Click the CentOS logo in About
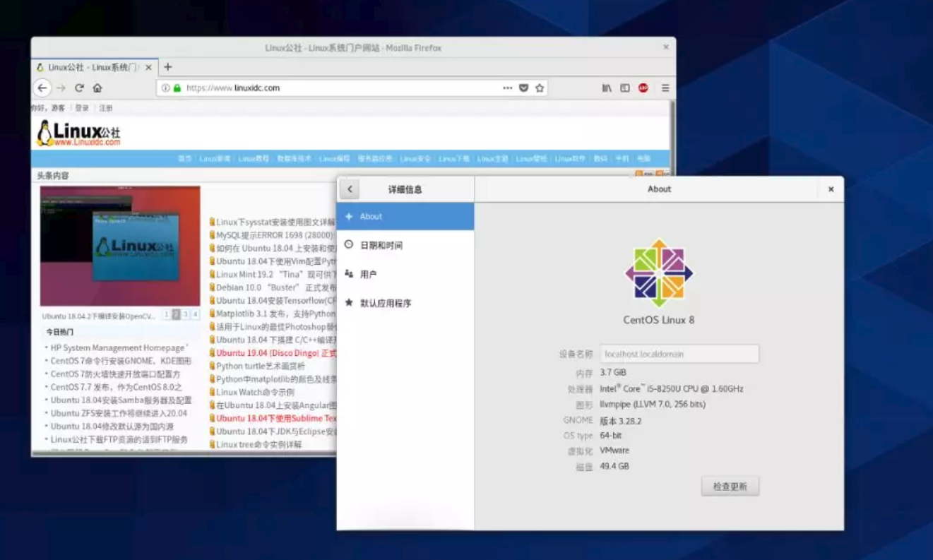The height and width of the screenshot is (560, 933). pyautogui.click(x=659, y=273)
